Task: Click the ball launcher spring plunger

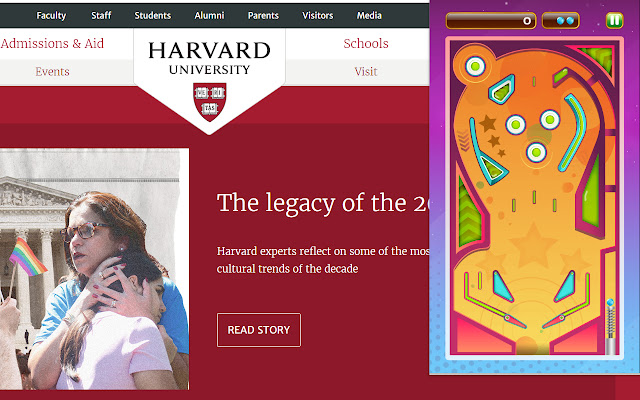Action: pyautogui.click(x=611, y=327)
